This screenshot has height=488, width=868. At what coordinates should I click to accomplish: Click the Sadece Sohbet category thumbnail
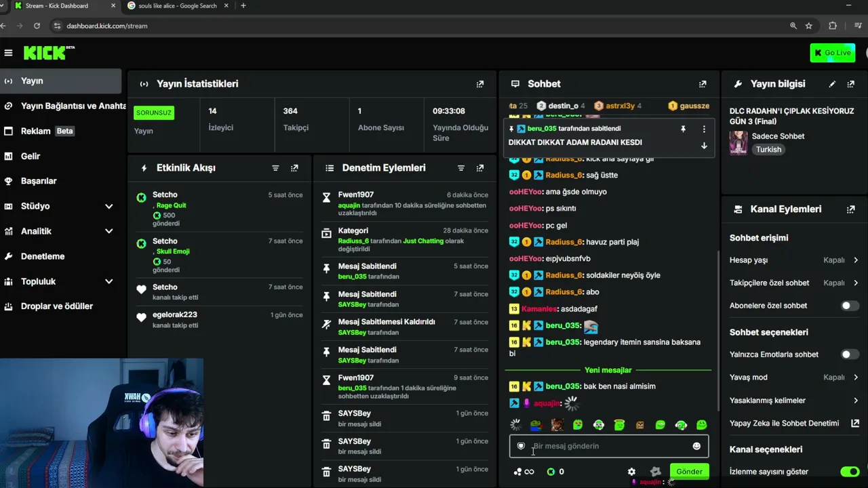pos(738,143)
